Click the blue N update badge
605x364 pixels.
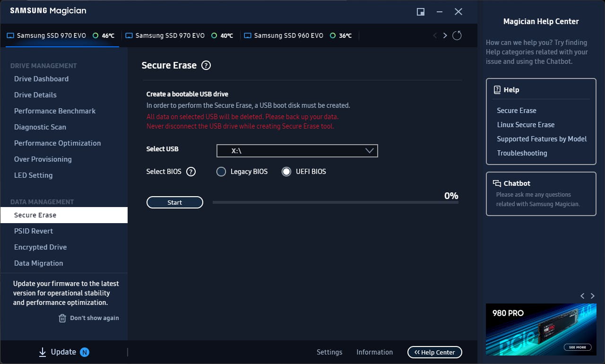pos(85,352)
